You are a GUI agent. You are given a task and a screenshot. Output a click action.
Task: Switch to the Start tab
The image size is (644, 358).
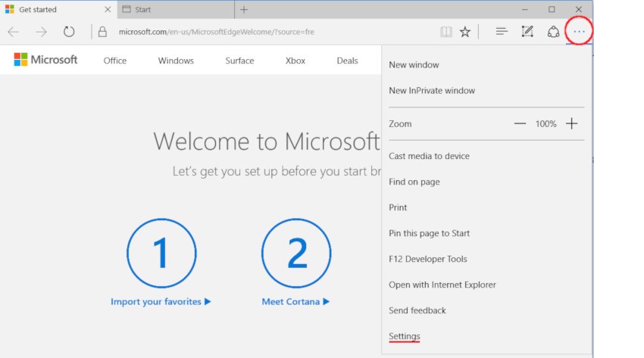point(176,9)
